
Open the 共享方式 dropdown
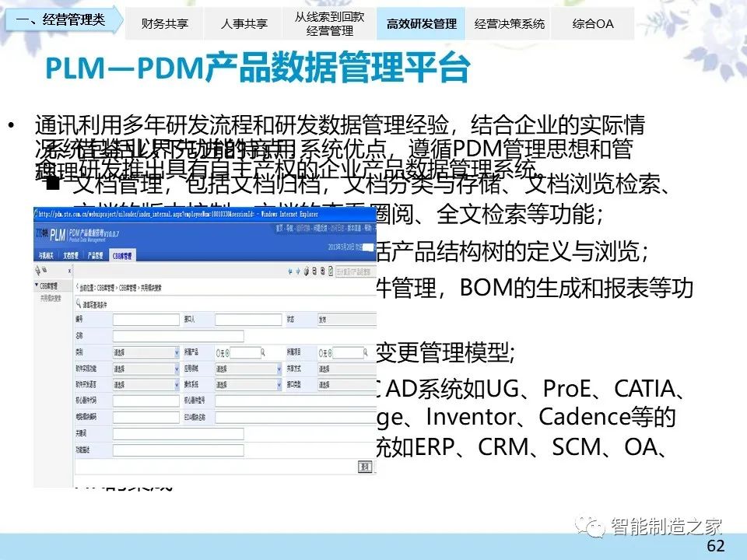click(x=347, y=369)
